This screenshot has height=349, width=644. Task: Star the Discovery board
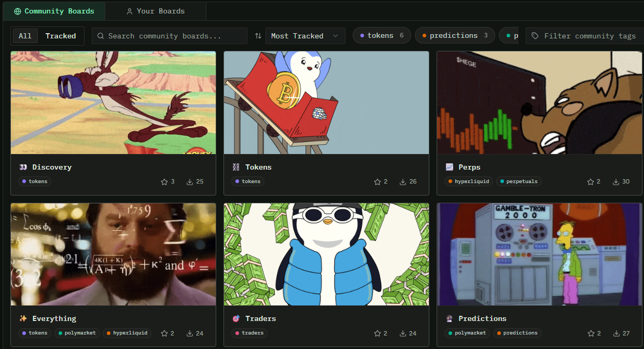click(164, 182)
